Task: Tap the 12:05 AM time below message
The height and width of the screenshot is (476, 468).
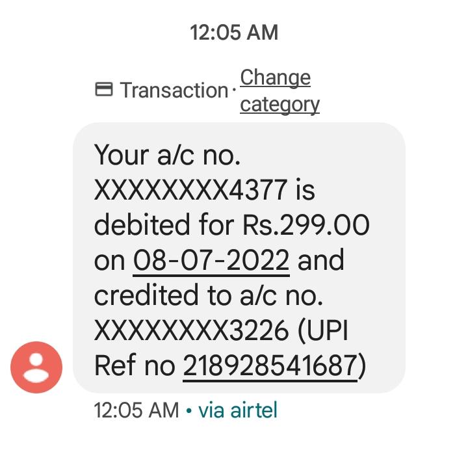Action: pos(136,410)
